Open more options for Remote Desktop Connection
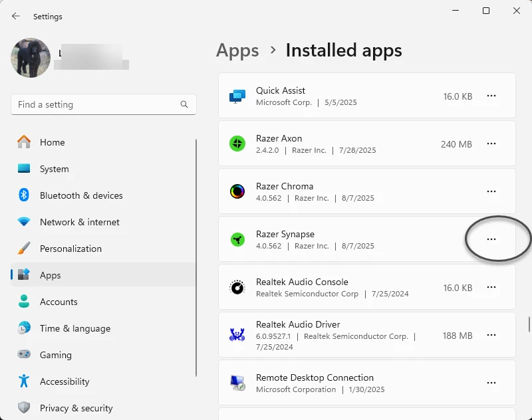532x420 pixels. (x=491, y=383)
